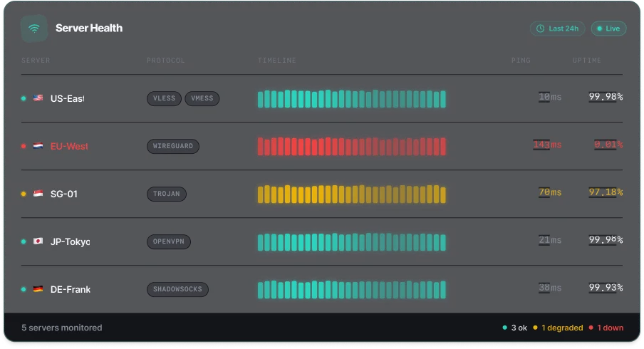
Task: Click the Singapore flag for SG-01
Action: (38, 194)
